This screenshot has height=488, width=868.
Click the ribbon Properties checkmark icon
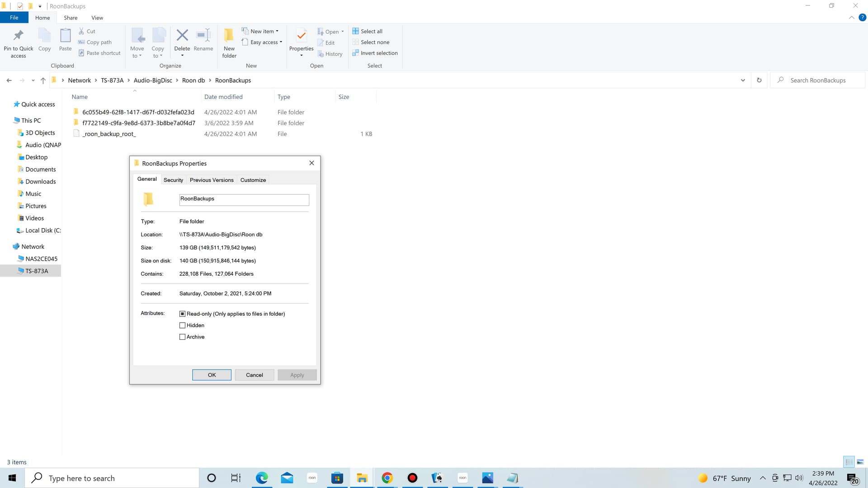coord(301,35)
